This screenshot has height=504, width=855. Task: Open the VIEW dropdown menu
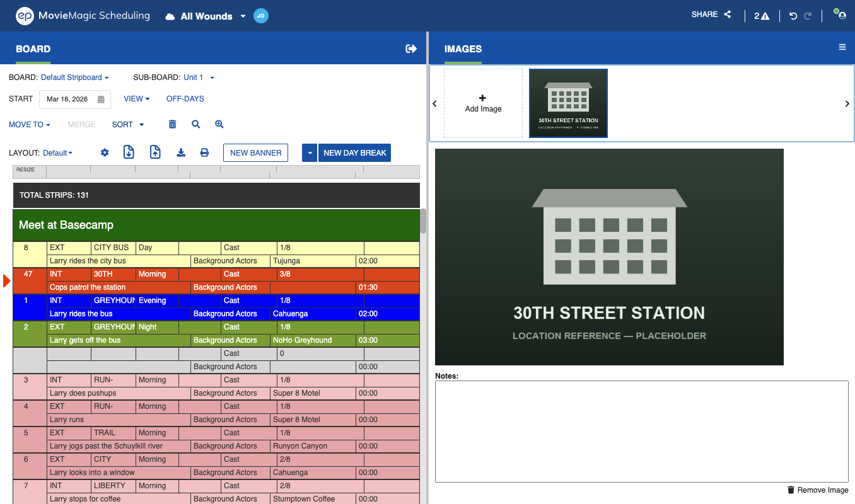click(137, 99)
